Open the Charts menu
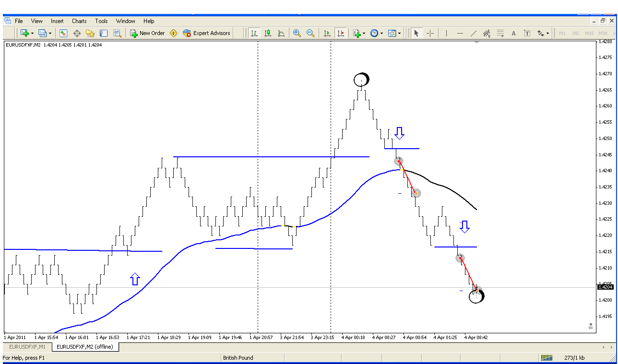Screen dimensions: 618x364 point(79,21)
